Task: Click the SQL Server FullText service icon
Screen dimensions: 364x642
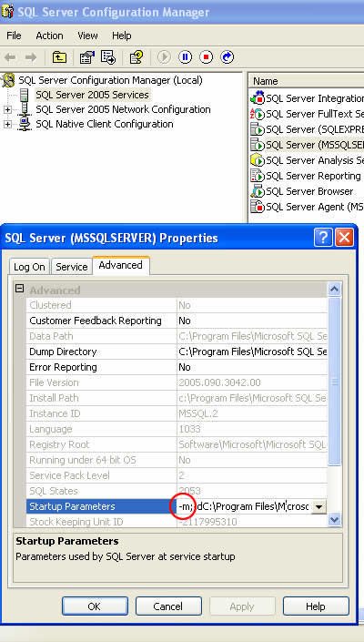Action: point(258,114)
